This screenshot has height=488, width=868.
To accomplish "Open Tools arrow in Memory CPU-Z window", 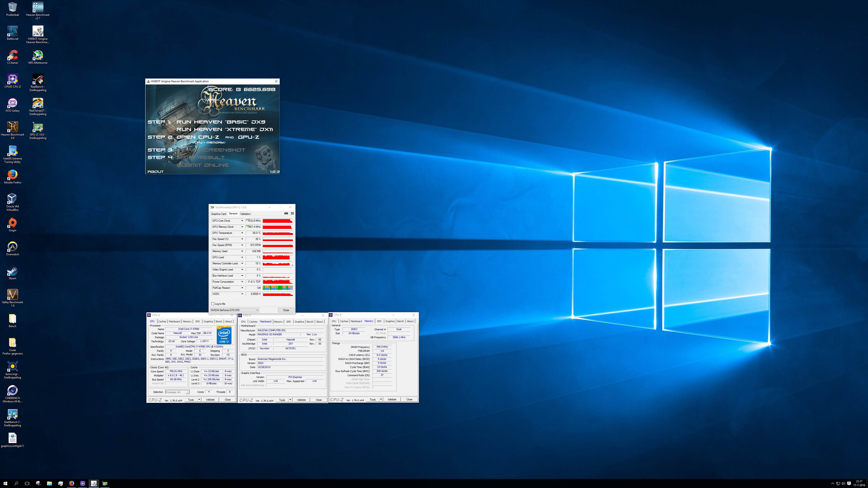I will 381,399.
